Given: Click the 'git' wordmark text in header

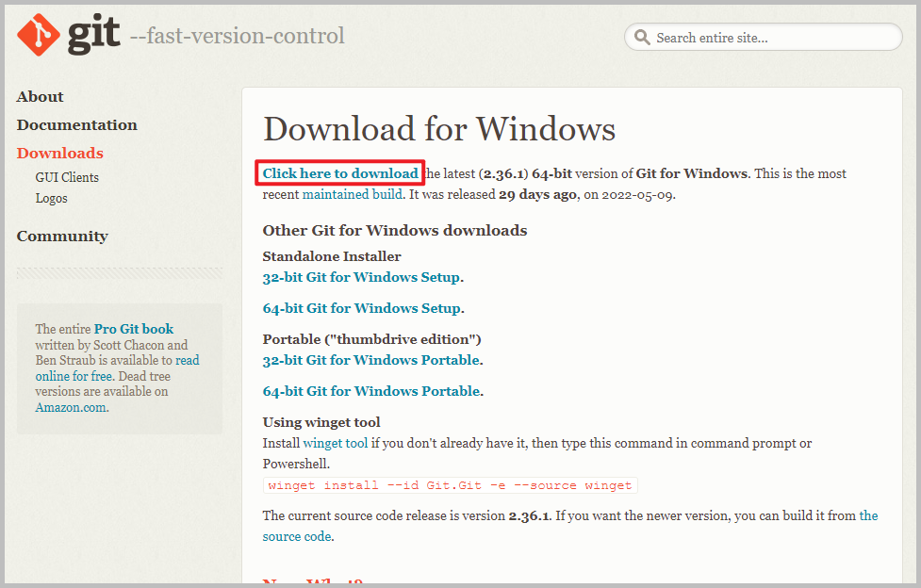Looking at the screenshot, I should coord(94,35).
